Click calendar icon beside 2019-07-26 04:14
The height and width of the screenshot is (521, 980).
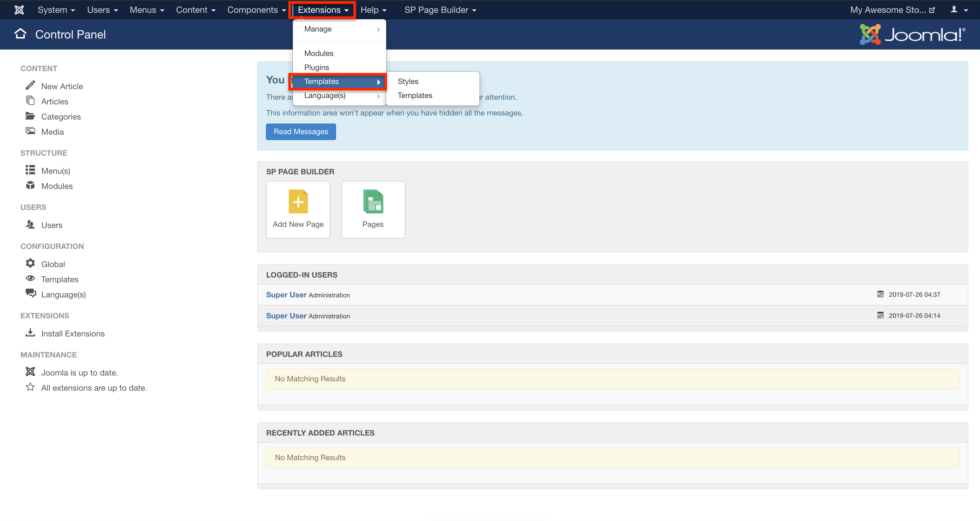880,315
